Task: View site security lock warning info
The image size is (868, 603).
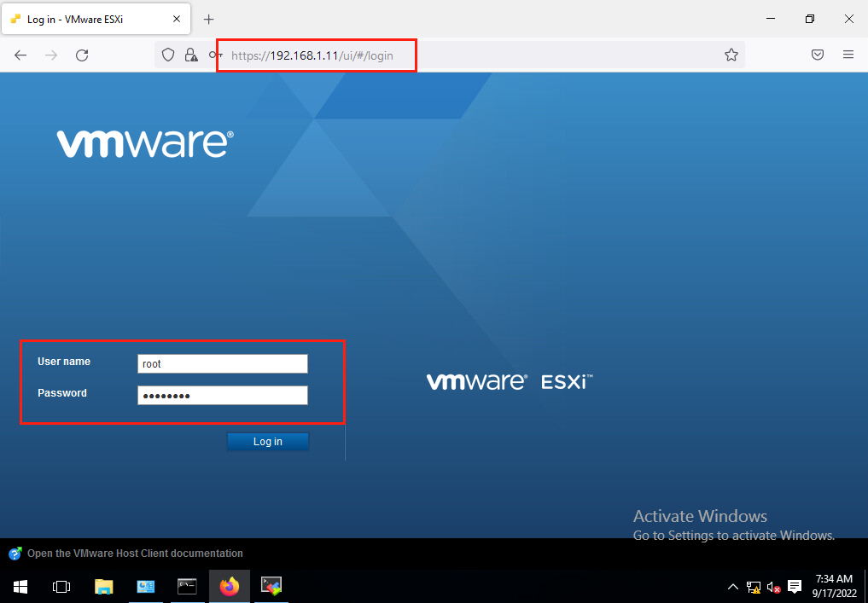Action: click(x=191, y=55)
